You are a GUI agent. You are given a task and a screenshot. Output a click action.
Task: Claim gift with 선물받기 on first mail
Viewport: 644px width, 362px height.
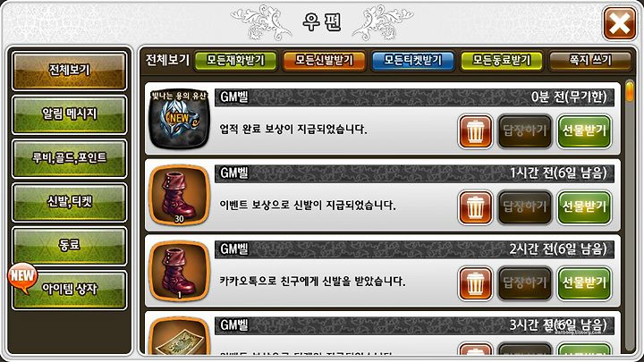point(584,131)
